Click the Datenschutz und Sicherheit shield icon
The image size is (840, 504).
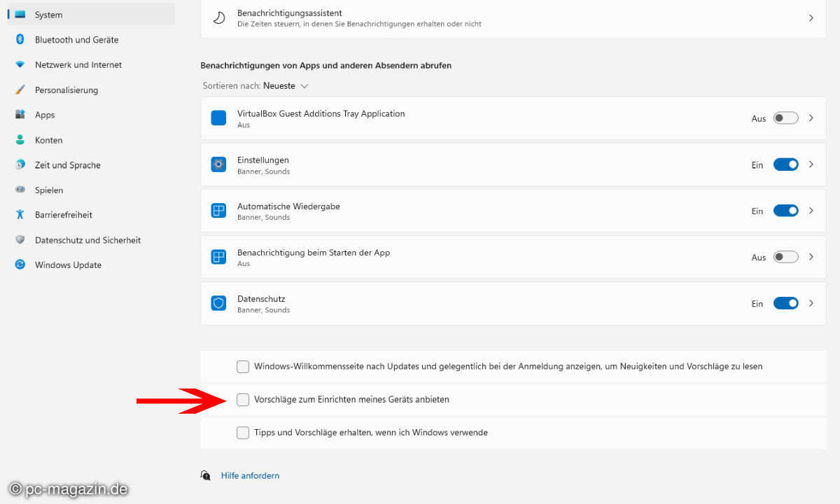(x=20, y=240)
